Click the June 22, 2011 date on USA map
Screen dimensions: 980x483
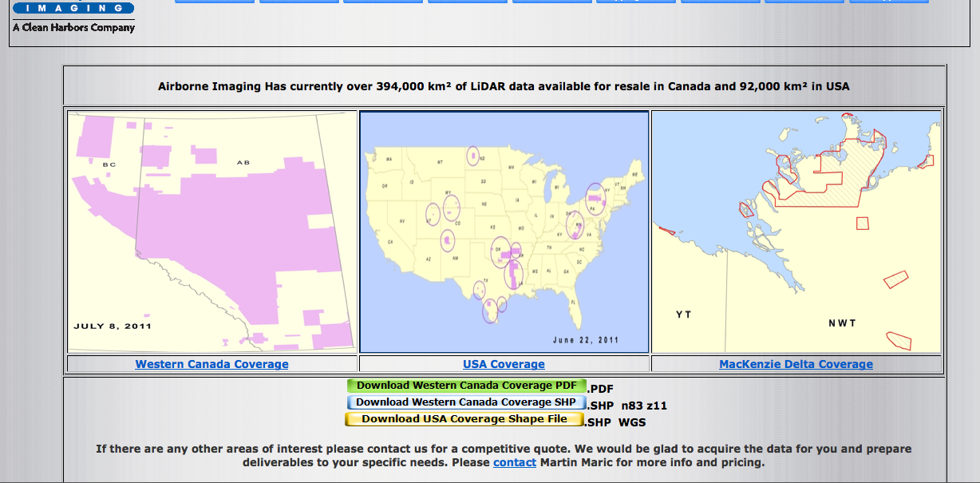coord(585,340)
